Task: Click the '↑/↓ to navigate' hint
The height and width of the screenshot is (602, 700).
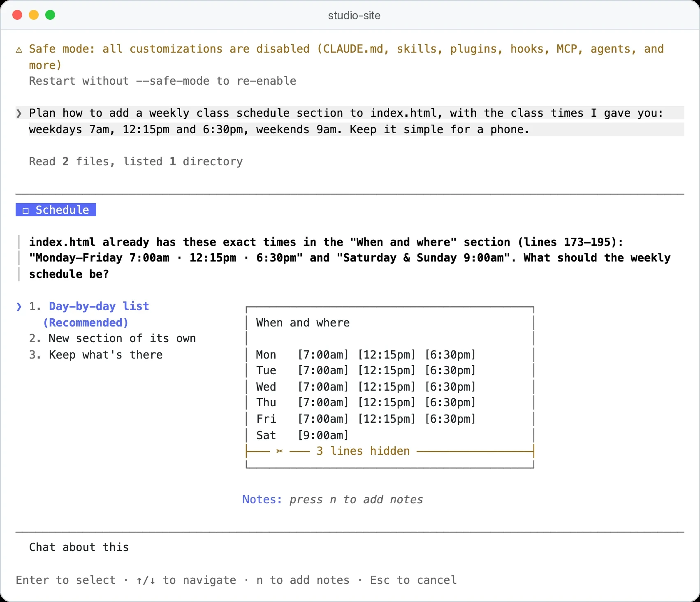Action: (x=186, y=580)
